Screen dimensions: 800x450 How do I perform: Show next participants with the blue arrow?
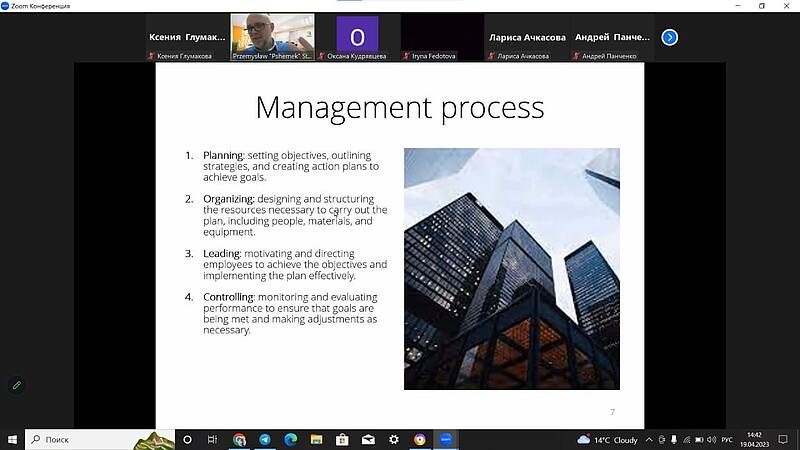669,37
